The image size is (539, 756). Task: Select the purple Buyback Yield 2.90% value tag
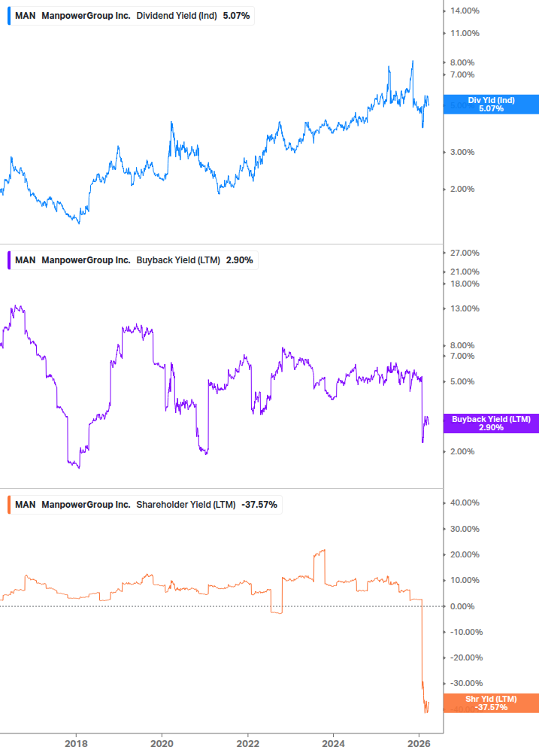tap(491, 424)
